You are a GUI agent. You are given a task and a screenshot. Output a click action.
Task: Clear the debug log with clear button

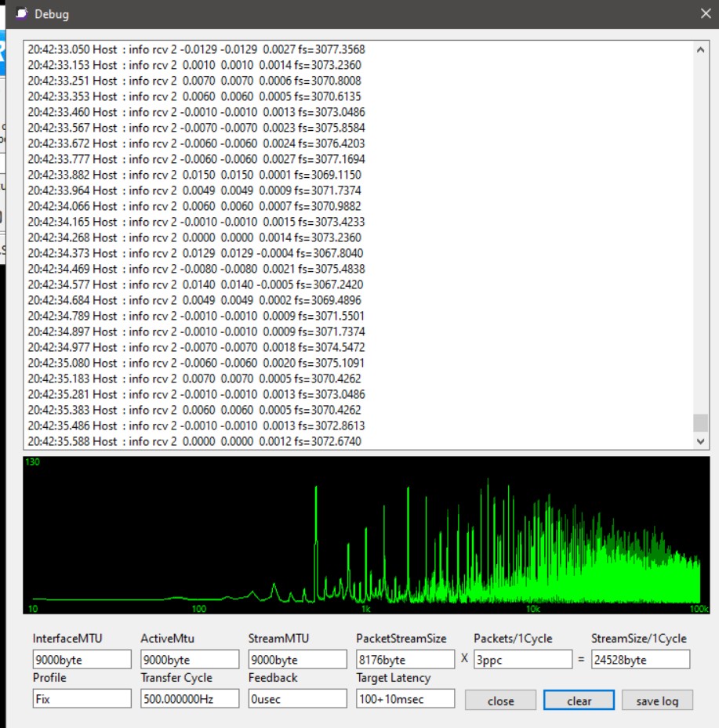579,701
